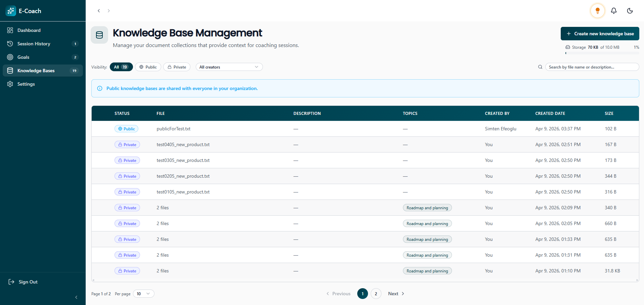Collapse the sidebar chevron
644x305 pixels.
click(76, 297)
